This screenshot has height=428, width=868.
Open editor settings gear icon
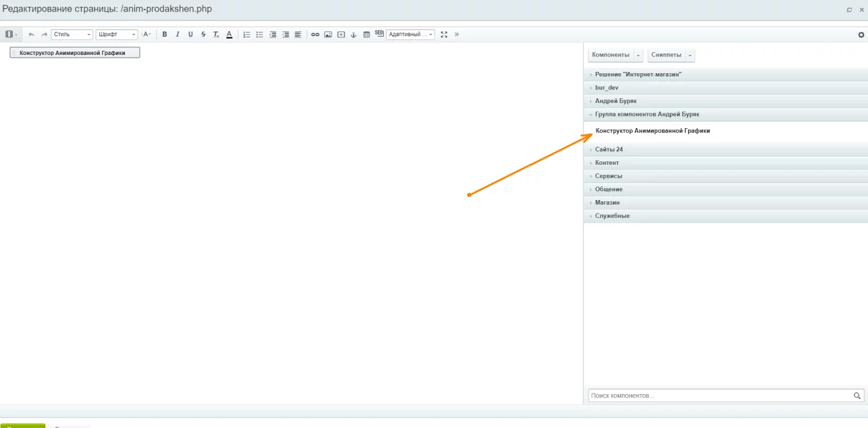point(862,35)
